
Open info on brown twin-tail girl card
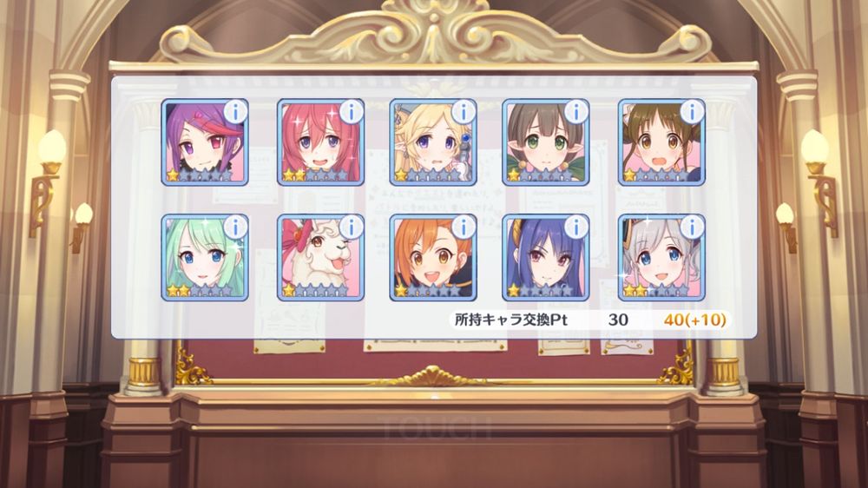click(x=692, y=112)
